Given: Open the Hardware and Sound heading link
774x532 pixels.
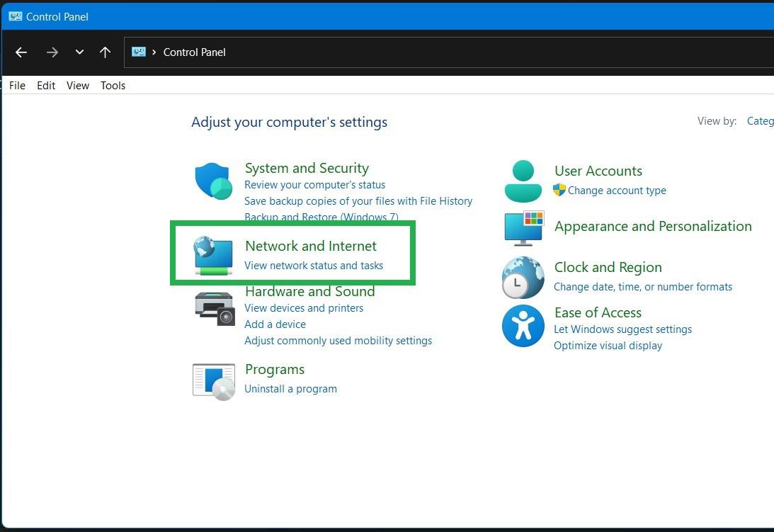Looking at the screenshot, I should 310,291.
